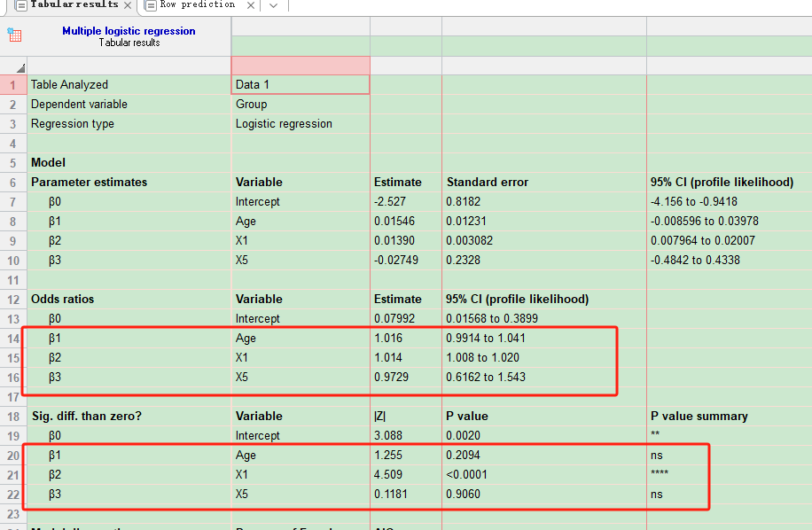Select the Group value cell
This screenshot has width=812, height=530.
click(301, 105)
